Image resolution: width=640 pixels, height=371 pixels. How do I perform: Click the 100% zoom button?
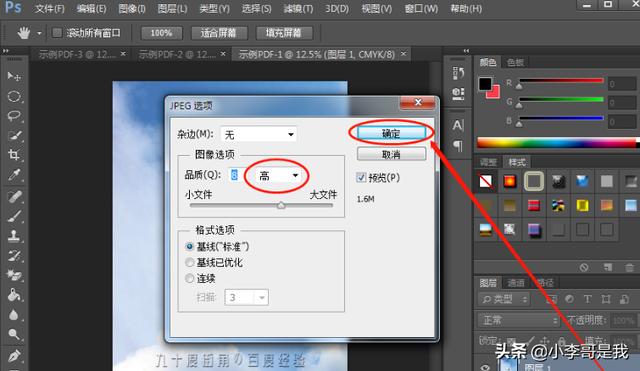point(161,33)
